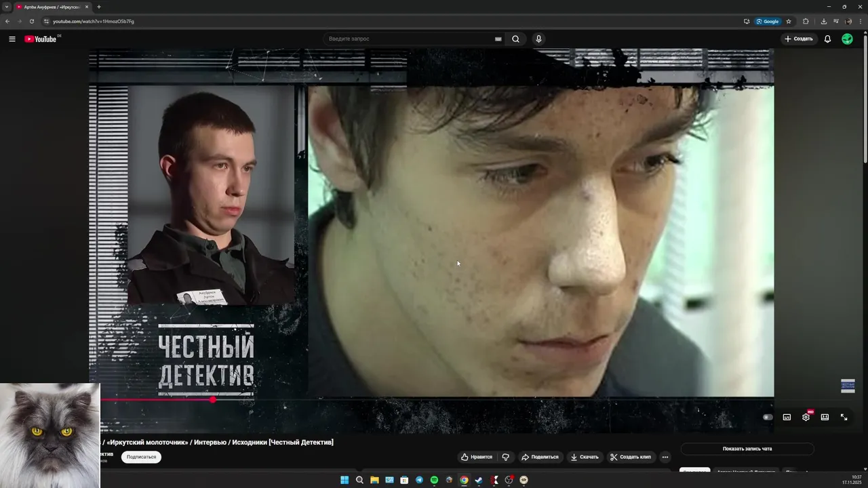Viewport: 868px width, 488px height.
Task: View site information icon in address bar
Action: click(46, 21)
